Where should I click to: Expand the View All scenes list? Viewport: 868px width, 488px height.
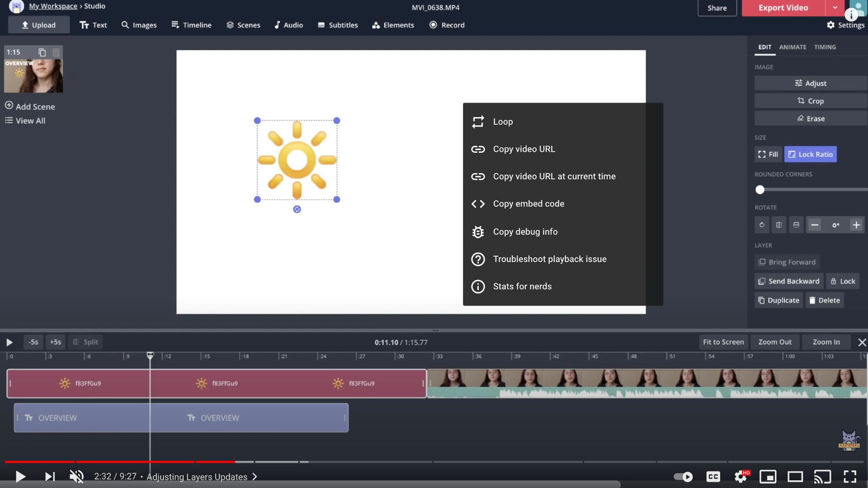tap(25, 120)
